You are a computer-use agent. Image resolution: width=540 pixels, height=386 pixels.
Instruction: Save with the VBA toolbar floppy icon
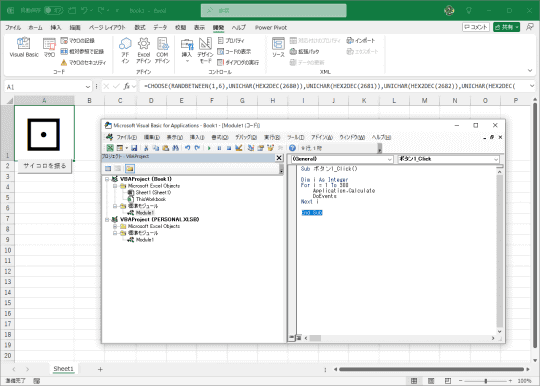click(134, 148)
